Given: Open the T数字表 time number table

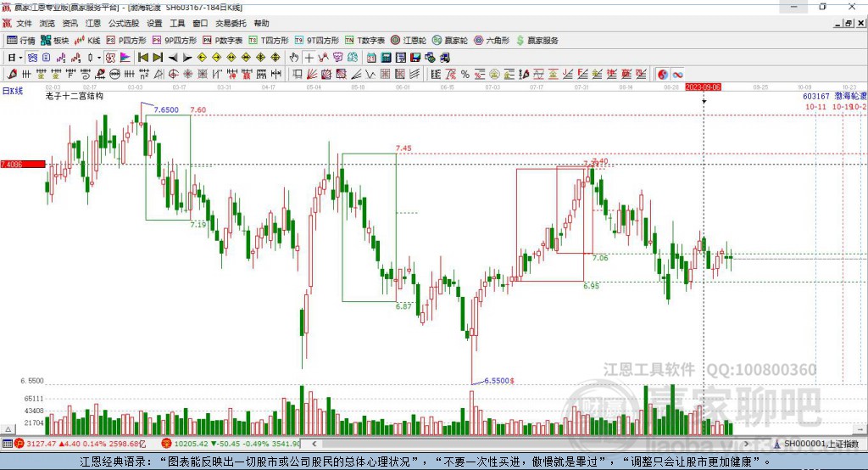Looking at the screenshot, I should pyautogui.click(x=364, y=41).
